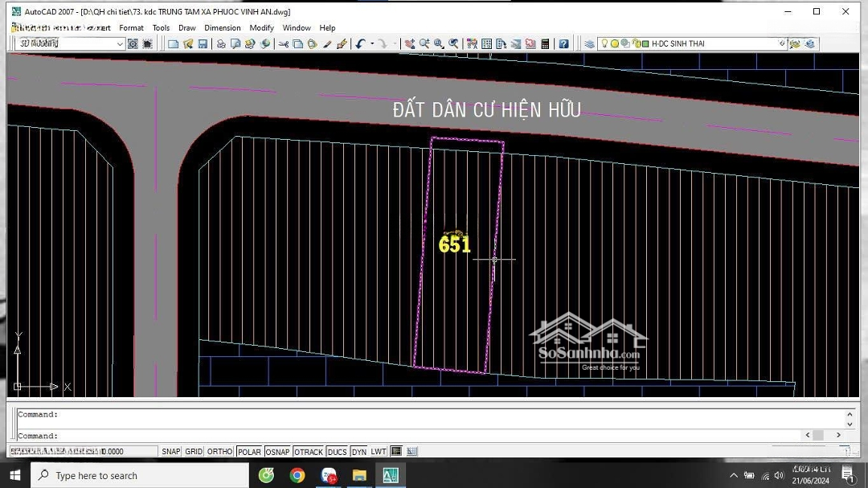This screenshot has width=868, height=488.
Task: Click the Save icon in the toolbar
Action: click(x=203, y=44)
